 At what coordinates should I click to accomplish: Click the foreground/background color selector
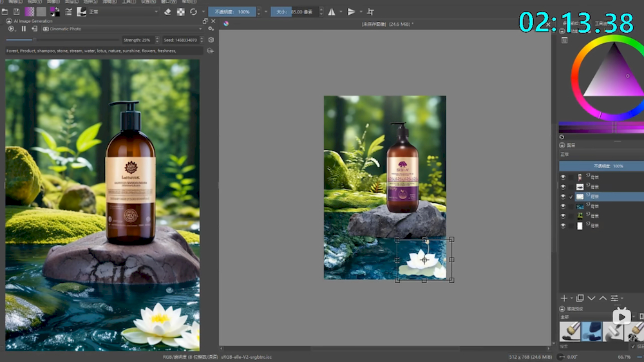point(55,12)
